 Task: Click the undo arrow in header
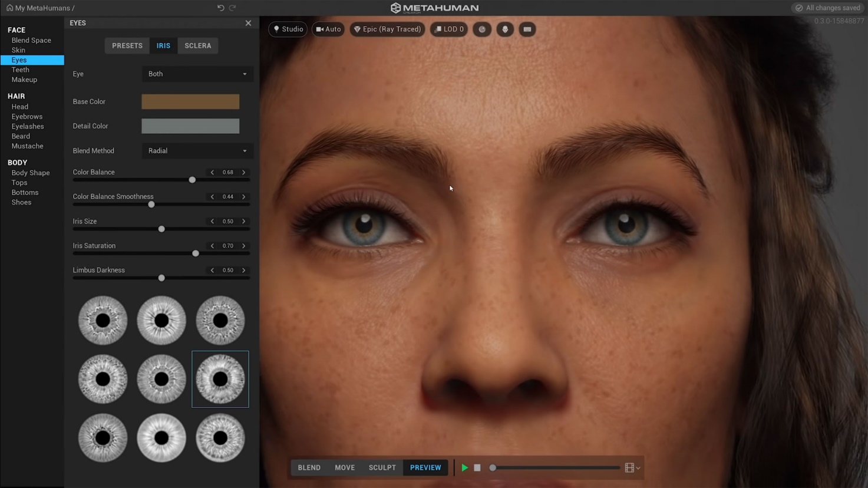220,8
